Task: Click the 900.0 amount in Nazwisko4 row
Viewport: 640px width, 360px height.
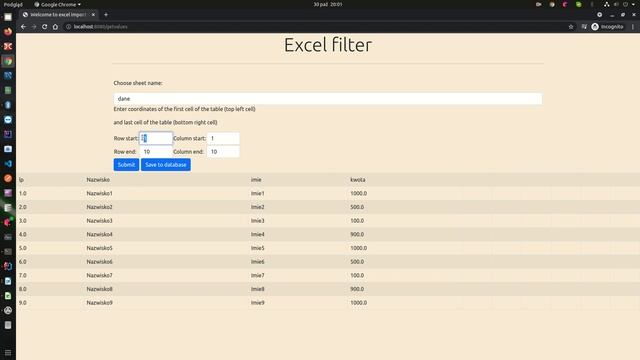Action: pos(357,234)
